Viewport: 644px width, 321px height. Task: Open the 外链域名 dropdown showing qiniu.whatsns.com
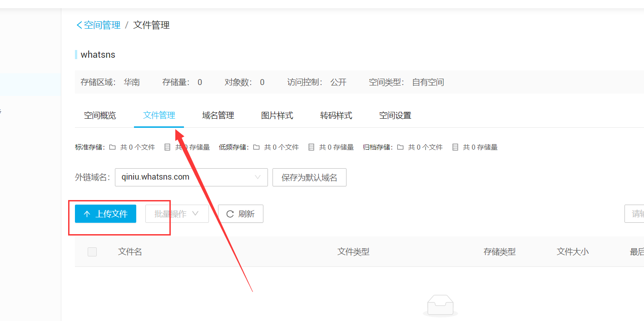click(x=191, y=177)
